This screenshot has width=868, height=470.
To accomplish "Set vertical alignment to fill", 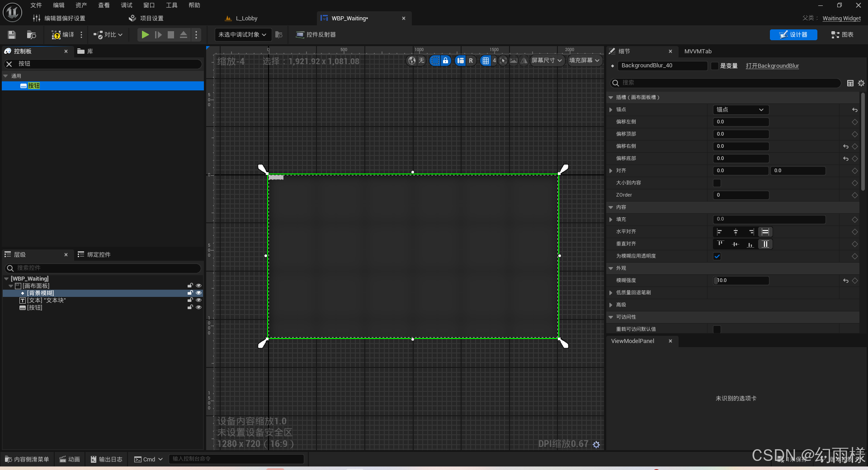I will pos(765,244).
